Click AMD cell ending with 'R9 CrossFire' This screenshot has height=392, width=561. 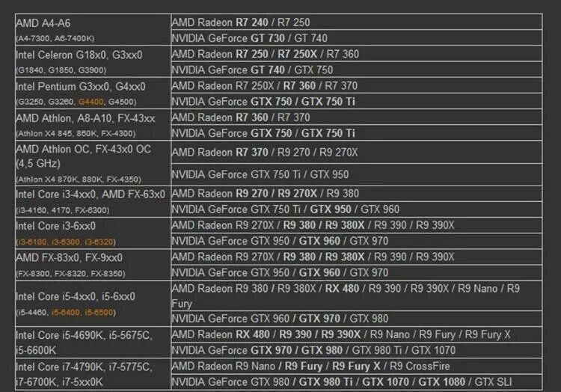pyautogui.click(x=357, y=367)
